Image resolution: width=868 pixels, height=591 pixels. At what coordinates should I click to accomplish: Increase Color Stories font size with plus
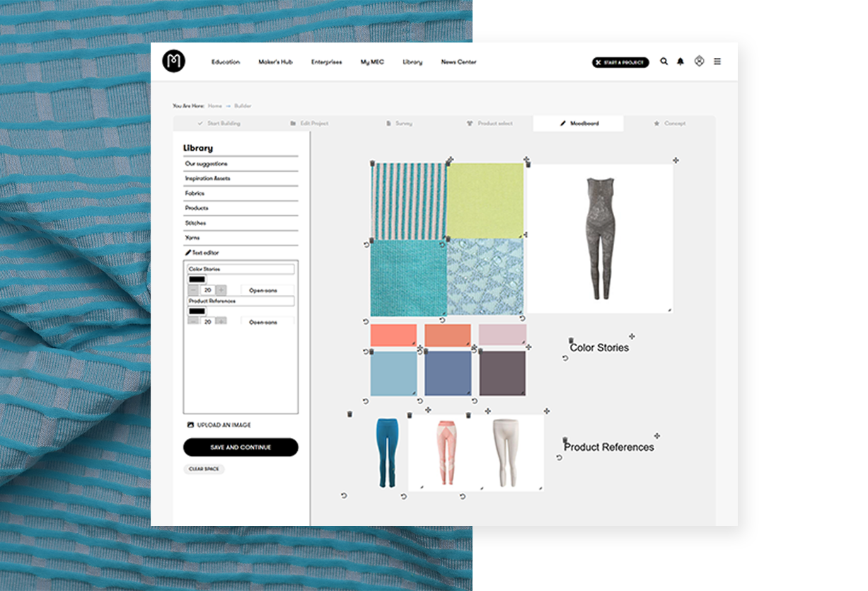click(221, 290)
